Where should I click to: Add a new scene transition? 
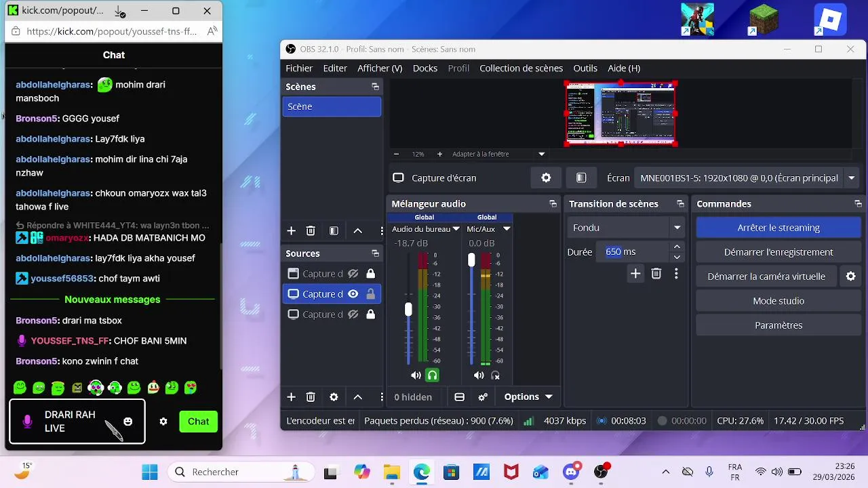click(635, 274)
